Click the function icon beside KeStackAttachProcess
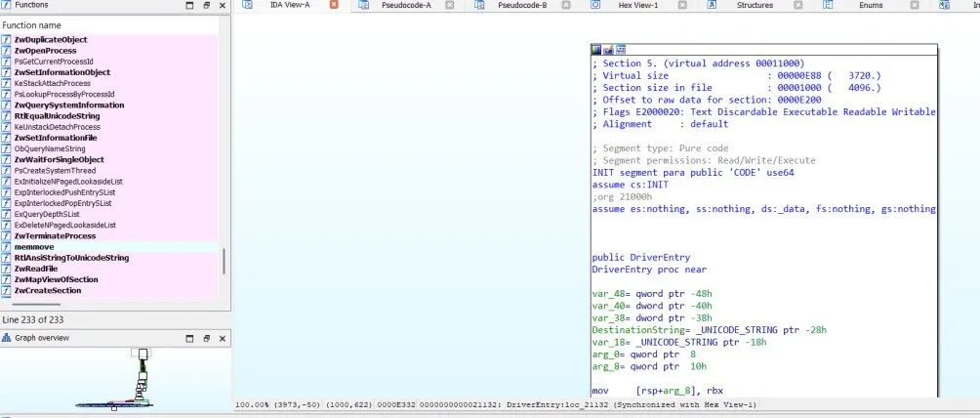Screen dimensions: 980x418 [x=6, y=83]
